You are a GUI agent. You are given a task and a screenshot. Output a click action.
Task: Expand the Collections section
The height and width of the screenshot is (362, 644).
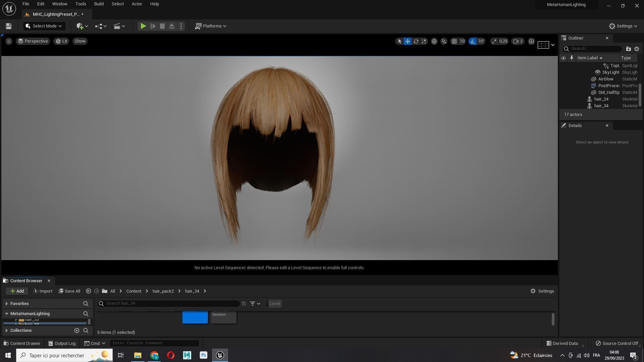click(7, 330)
